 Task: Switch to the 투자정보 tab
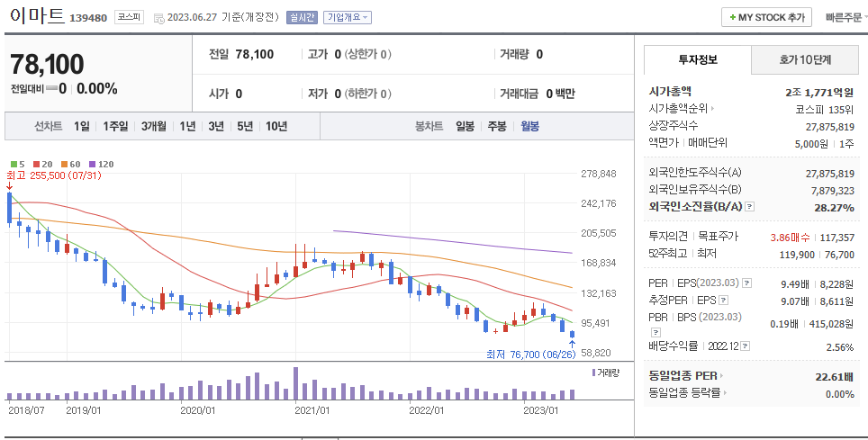pyautogui.click(x=698, y=59)
